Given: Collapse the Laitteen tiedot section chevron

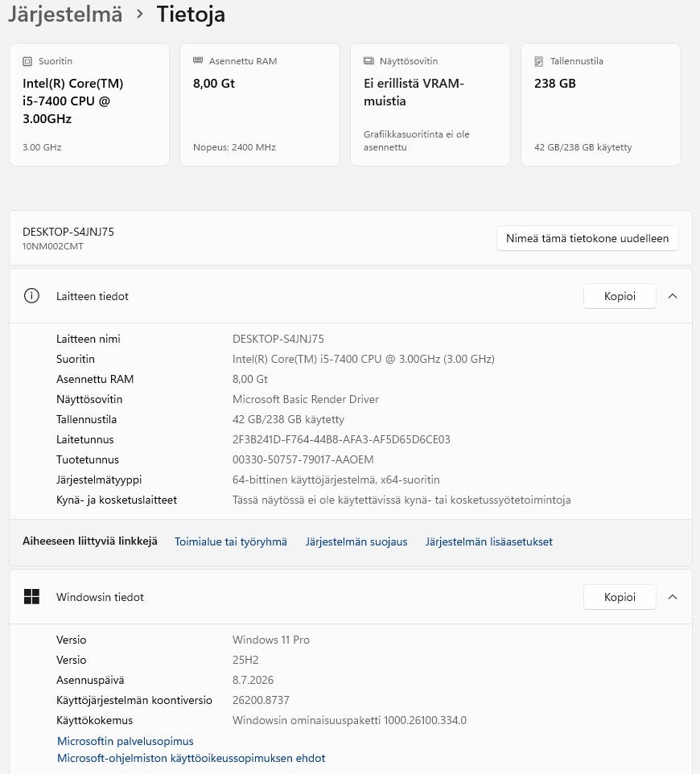Looking at the screenshot, I should coord(673,296).
